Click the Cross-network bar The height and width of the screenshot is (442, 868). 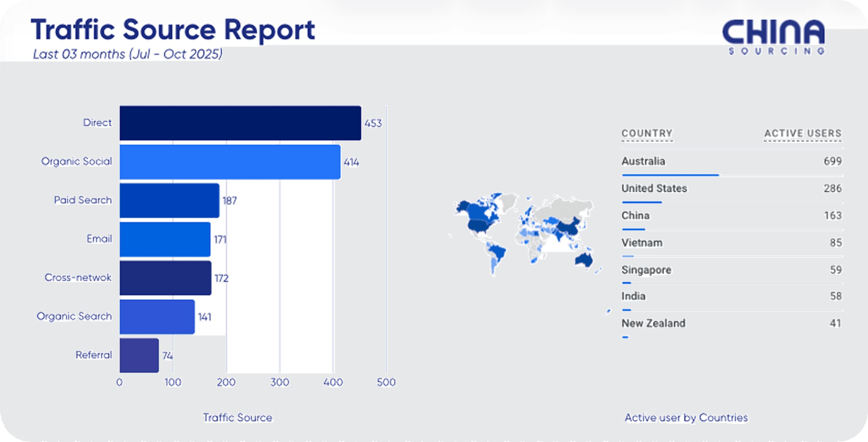coord(165,278)
